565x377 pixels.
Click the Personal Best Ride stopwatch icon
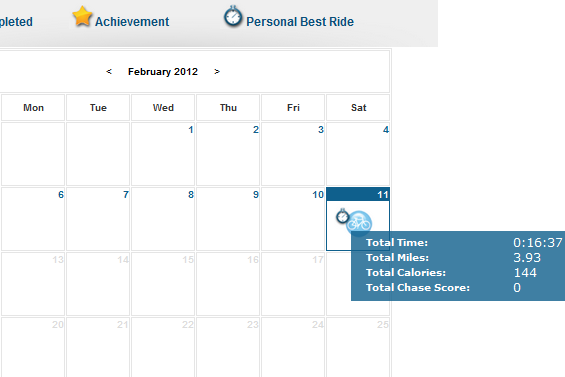[x=233, y=16]
